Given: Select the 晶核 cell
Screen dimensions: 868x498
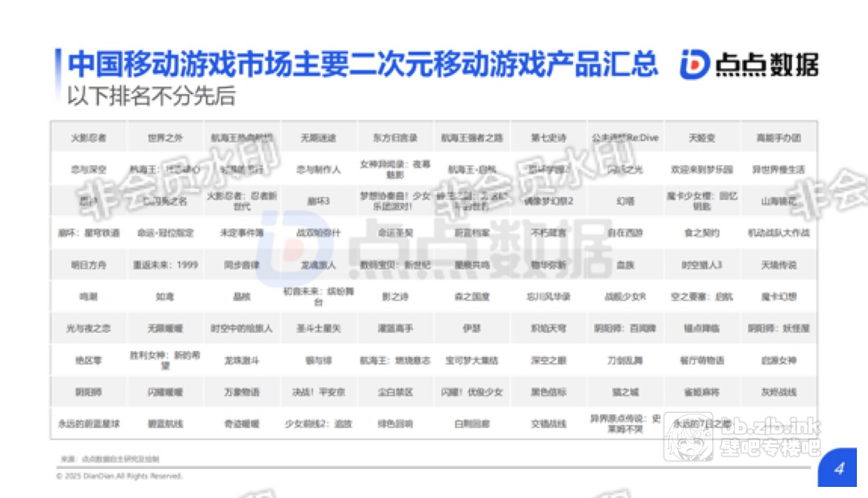Looking at the screenshot, I should 242,297.
